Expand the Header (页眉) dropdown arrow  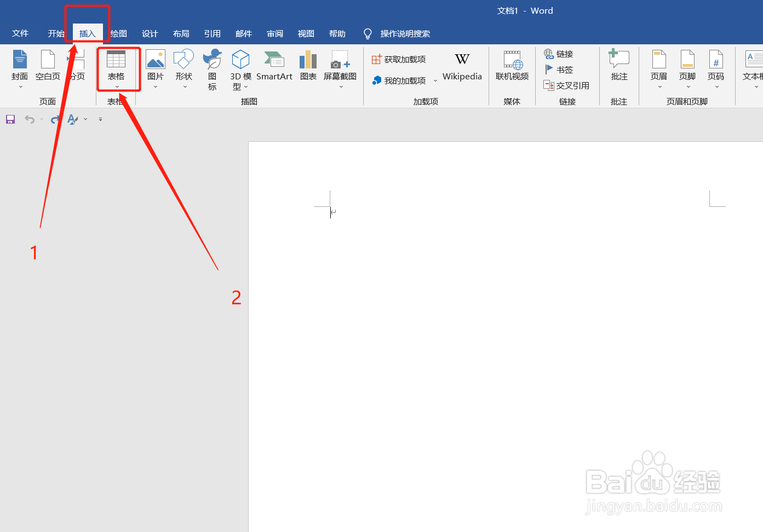click(660, 86)
